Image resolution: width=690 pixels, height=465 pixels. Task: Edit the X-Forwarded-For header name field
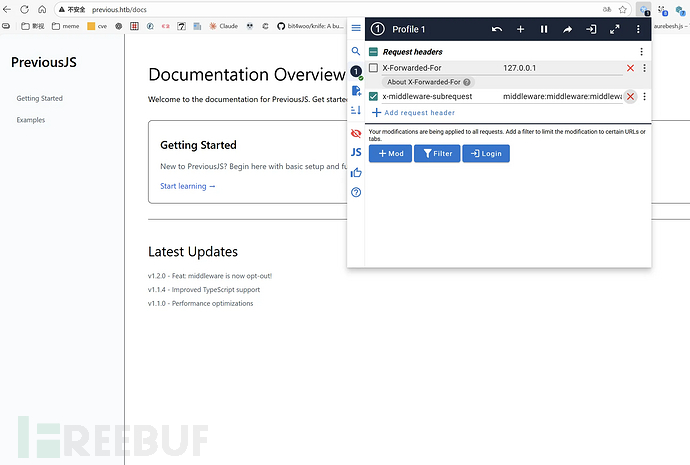440,68
